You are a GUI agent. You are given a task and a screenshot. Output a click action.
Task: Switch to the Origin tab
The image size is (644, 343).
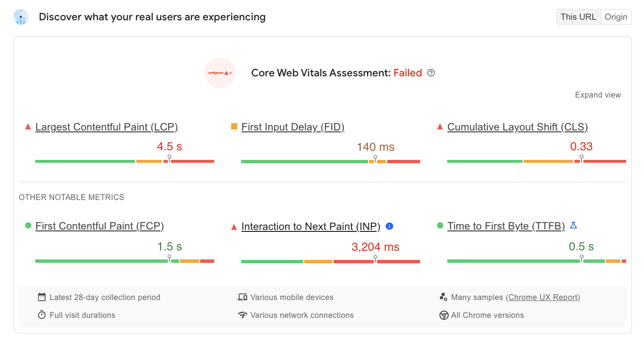[616, 16]
